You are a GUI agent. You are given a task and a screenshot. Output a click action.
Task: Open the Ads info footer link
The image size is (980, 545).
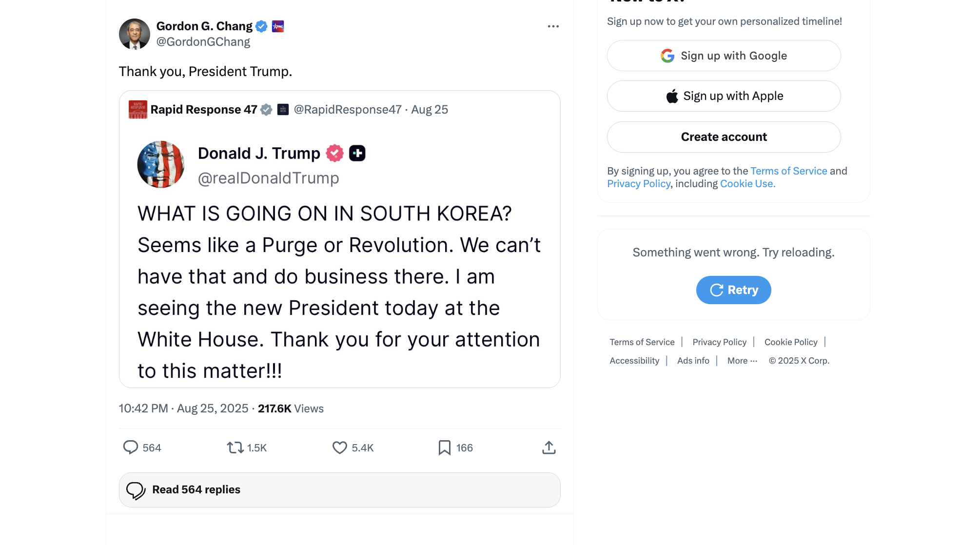pos(693,361)
